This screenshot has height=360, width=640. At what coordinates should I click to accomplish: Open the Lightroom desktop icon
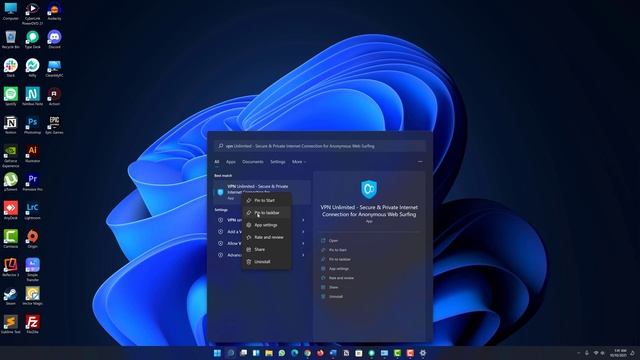tap(32, 210)
